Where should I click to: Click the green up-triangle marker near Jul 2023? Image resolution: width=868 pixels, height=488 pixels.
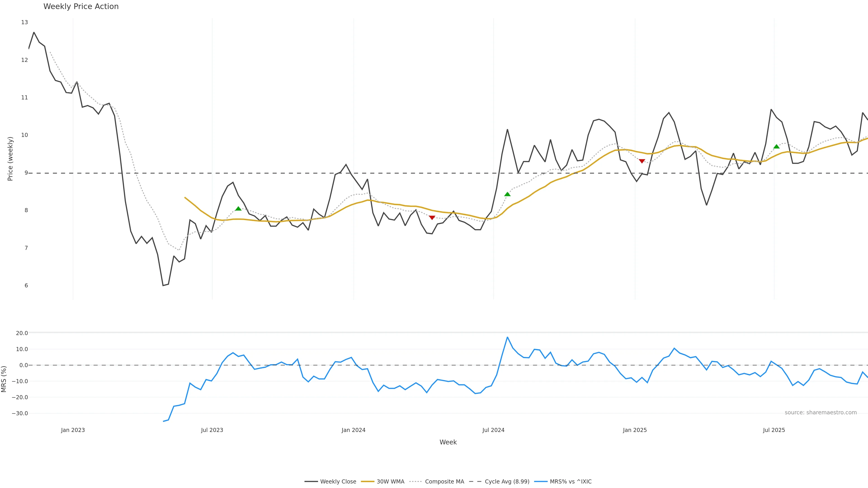[x=238, y=209]
